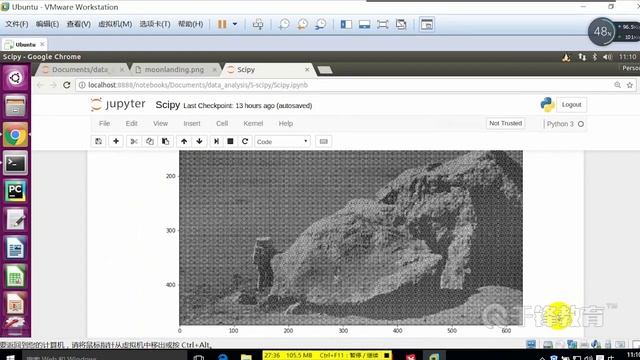Viewport: 640px width, 360px height.
Task: Interrupt the kernel with the stop icon
Action: tap(230, 141)
